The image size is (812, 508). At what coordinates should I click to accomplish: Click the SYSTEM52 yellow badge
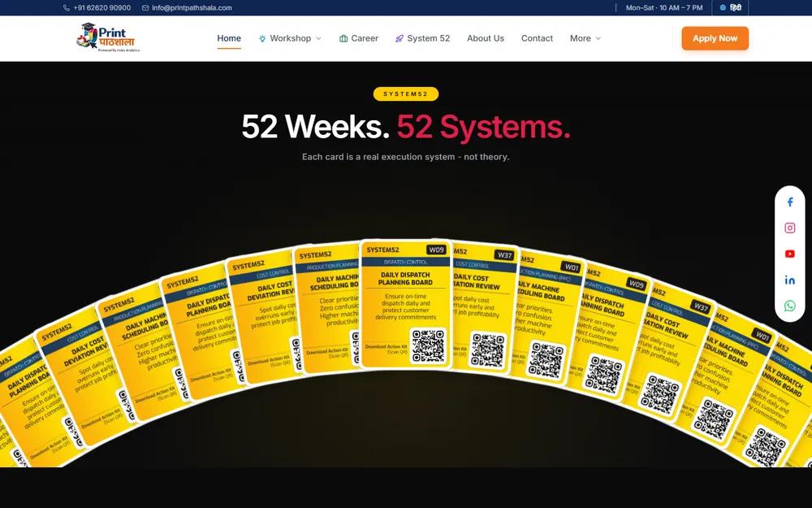point(406,93)
